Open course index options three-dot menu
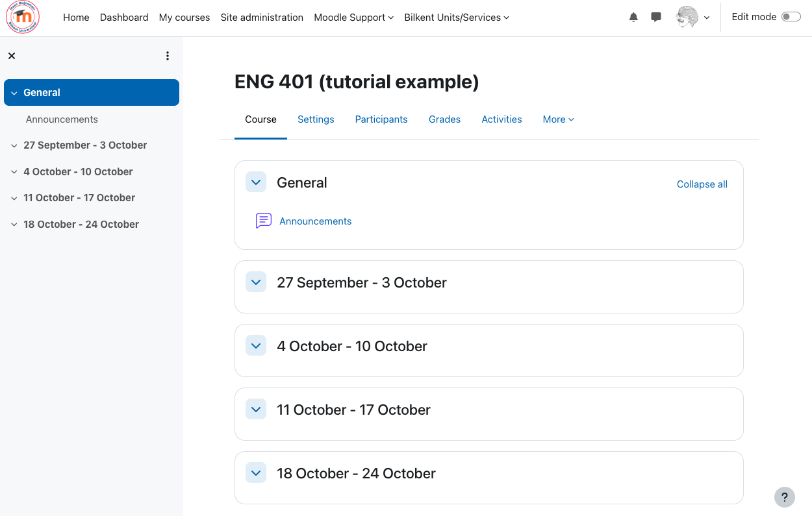 point(168,56)
